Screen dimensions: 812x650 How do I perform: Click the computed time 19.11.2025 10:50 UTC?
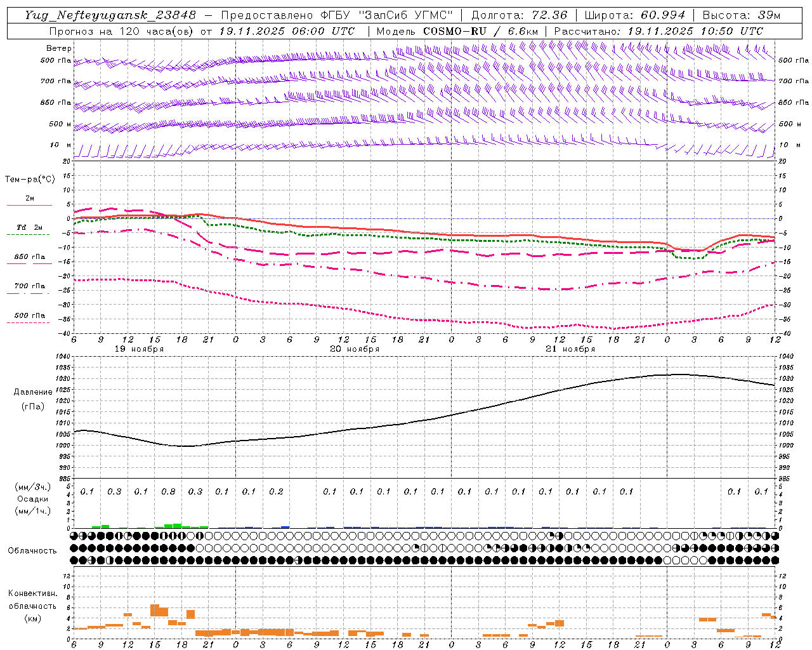[695, 31]
